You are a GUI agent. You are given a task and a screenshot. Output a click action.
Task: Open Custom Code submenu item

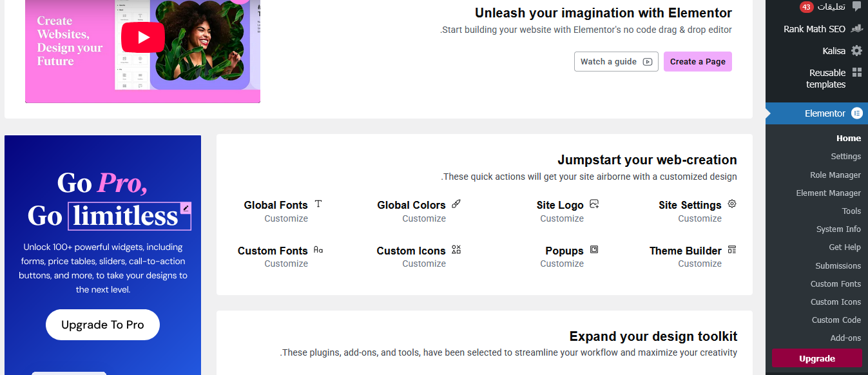[x=836, y=320]
